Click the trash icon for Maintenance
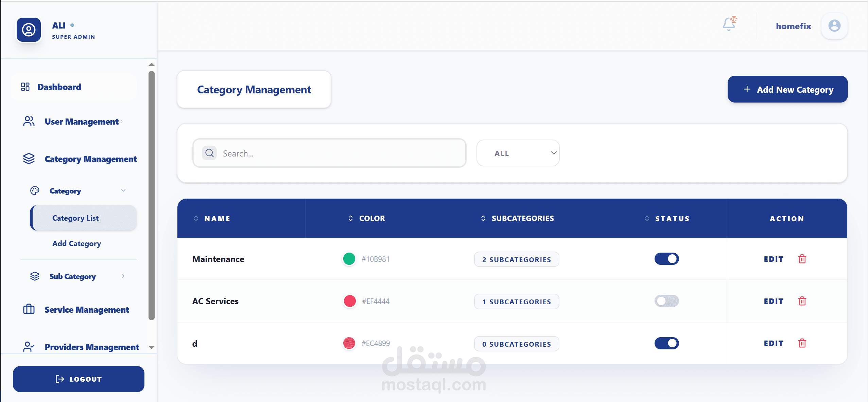The image size is (868, 402). (x=802, y=259)
